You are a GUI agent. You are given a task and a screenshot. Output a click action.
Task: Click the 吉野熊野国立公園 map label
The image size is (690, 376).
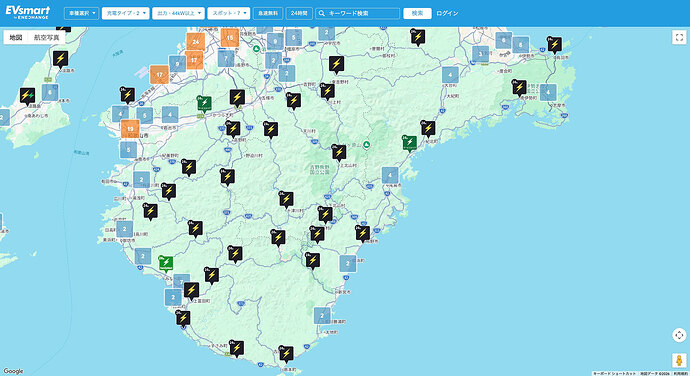319,170
